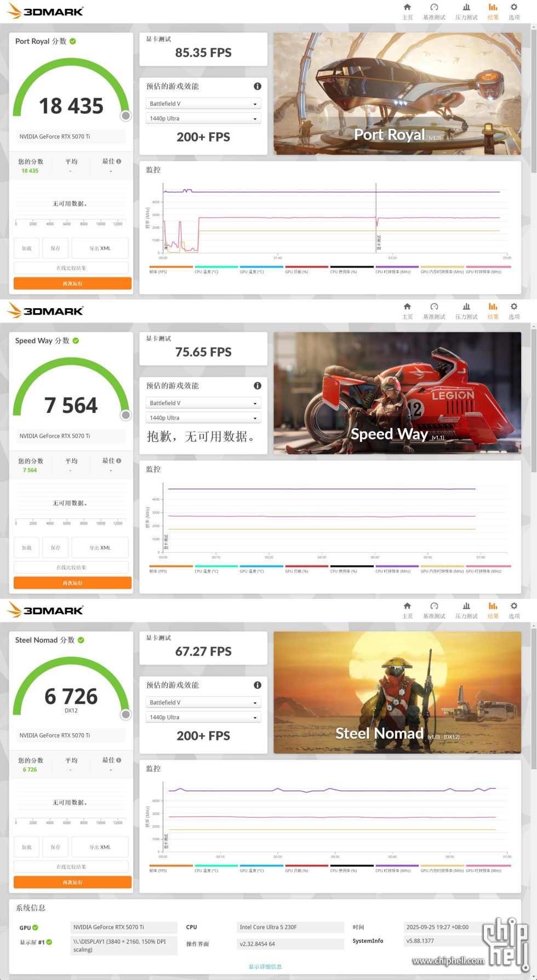Open 压力测试 stress tests in Speed Way window

click(466, 311)
